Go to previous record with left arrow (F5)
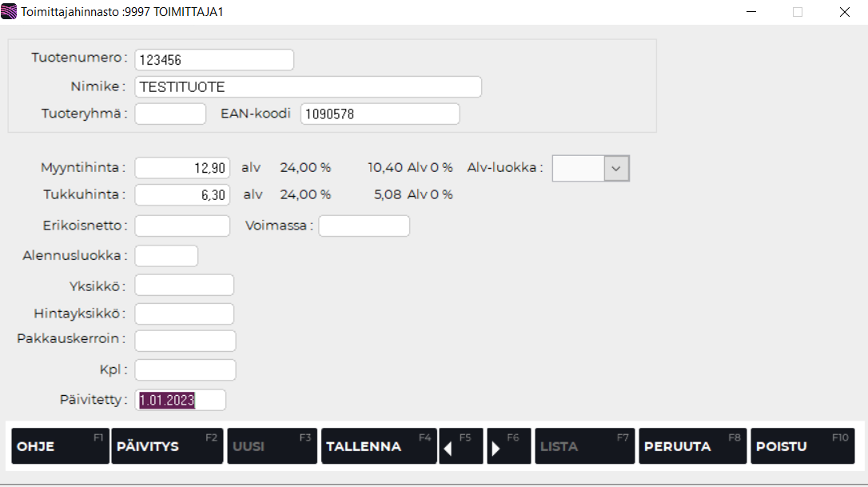Screen dimensions: 868x487 point(461,446)
